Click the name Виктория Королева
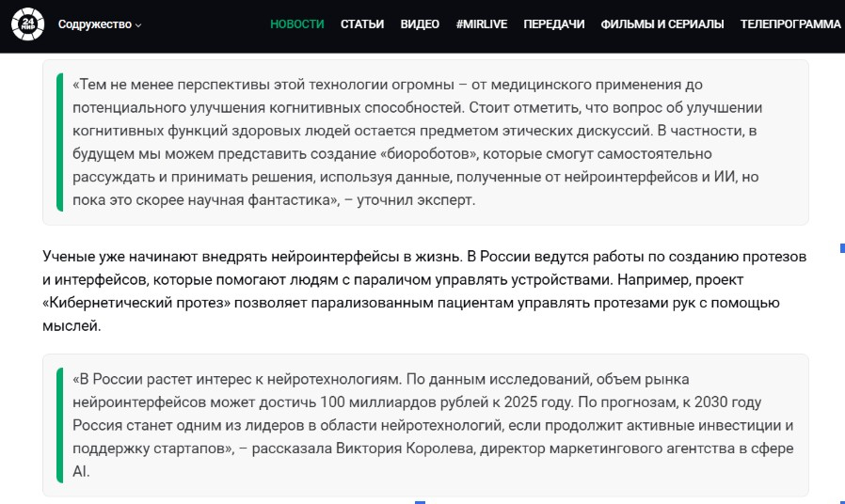This screenshot has width=845, height=504. [x=405, y=449]
